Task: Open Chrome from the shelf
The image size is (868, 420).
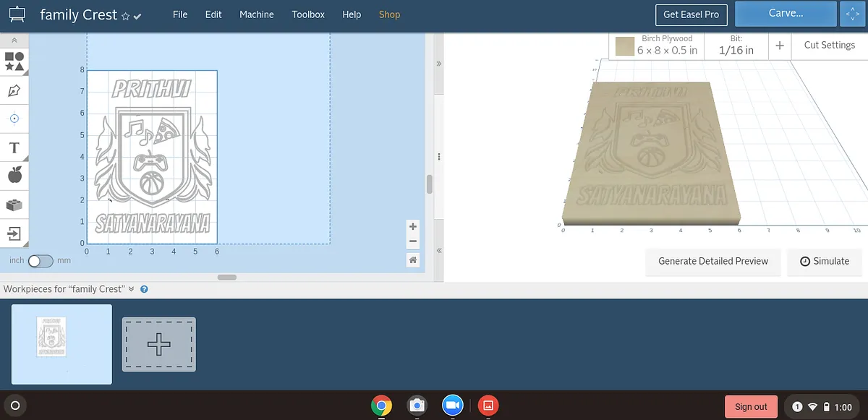Action: click(x=382, y=406)
